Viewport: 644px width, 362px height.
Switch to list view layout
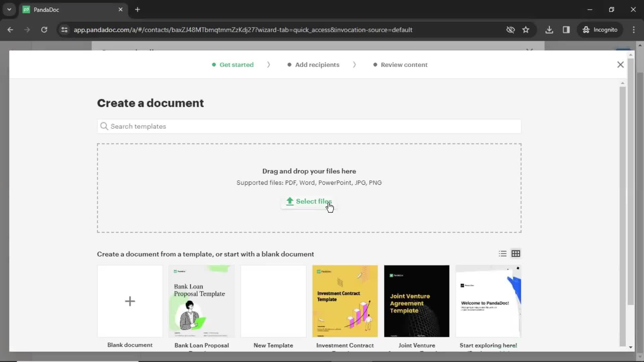click(x=502, y=253)
